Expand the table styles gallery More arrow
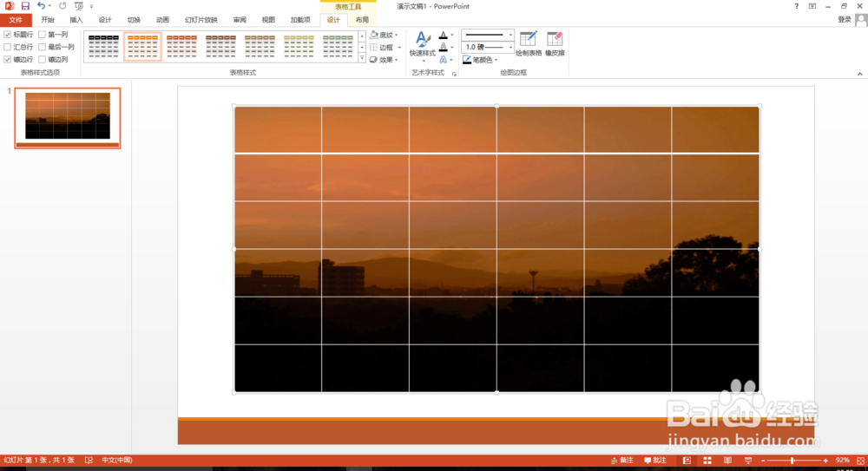The height and width of the screenshot is (471, 868). pos(362,57)
